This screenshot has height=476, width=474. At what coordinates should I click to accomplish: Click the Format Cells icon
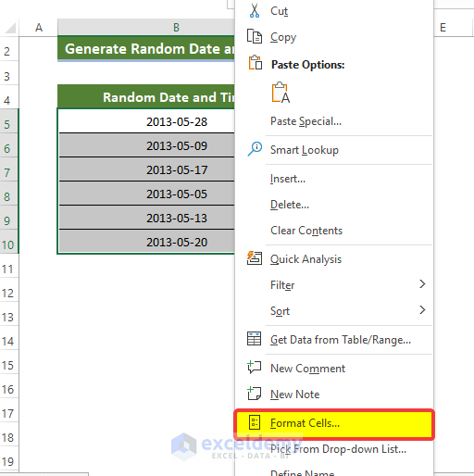[255, 422]
